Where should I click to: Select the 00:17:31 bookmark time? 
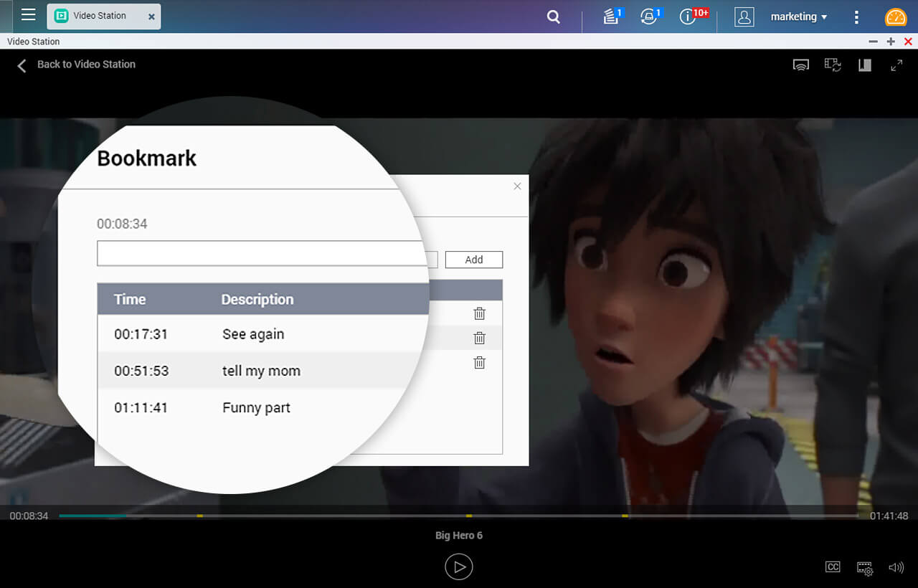141,334
